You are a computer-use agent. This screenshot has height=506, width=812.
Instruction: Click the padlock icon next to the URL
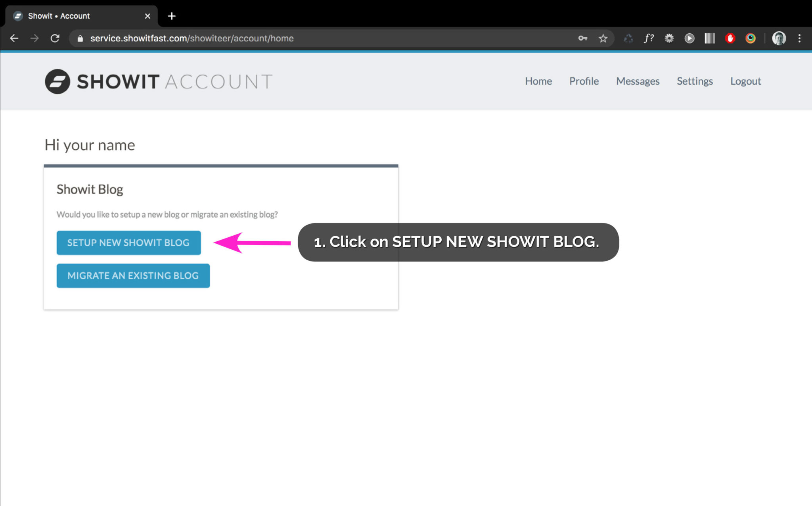[80, 38]
